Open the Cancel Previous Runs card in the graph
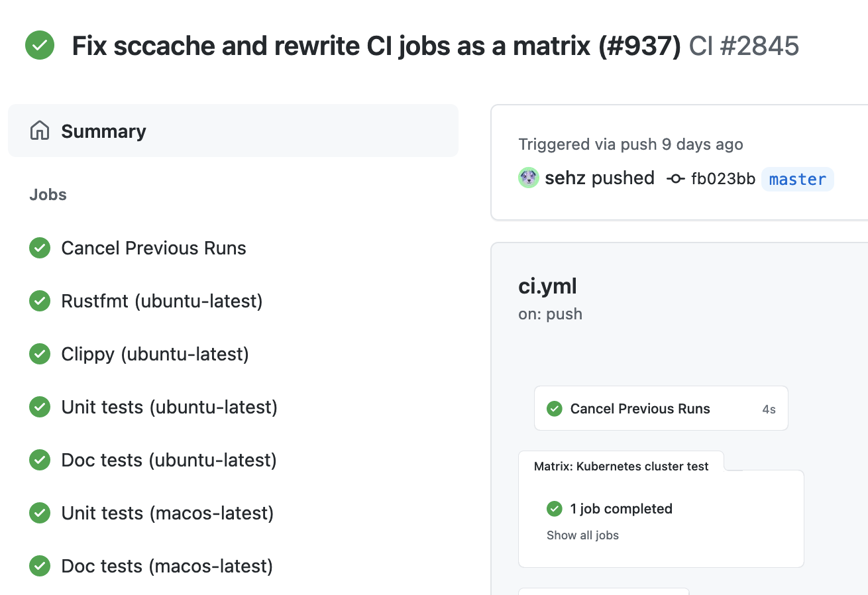The height and width of the screenshot is (595, 868). point(640,409)
